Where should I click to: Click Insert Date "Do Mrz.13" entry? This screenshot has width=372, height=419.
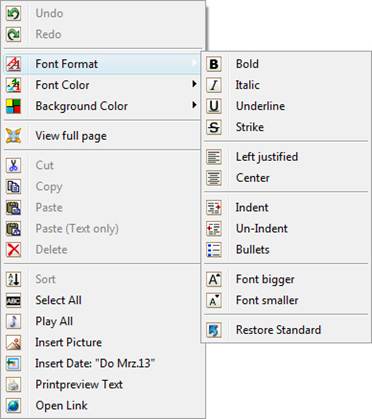pos(102,363)
